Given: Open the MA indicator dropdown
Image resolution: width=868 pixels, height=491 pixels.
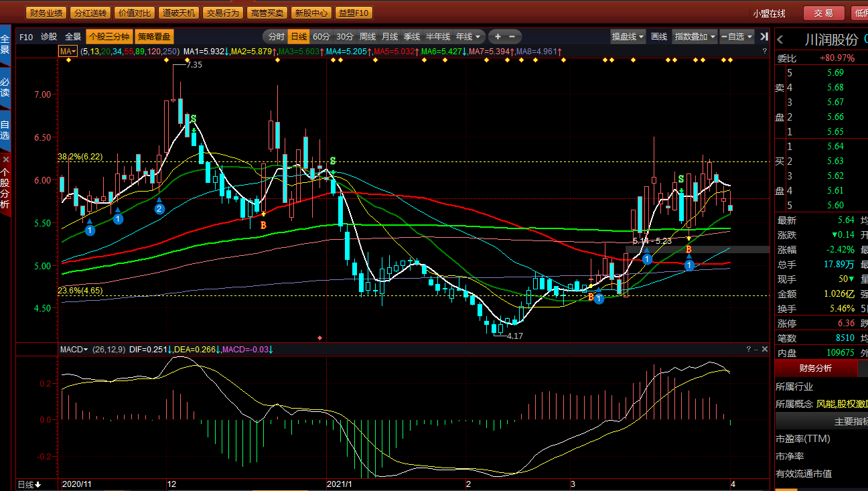Looking at the screenshot, I should [68, 51].
